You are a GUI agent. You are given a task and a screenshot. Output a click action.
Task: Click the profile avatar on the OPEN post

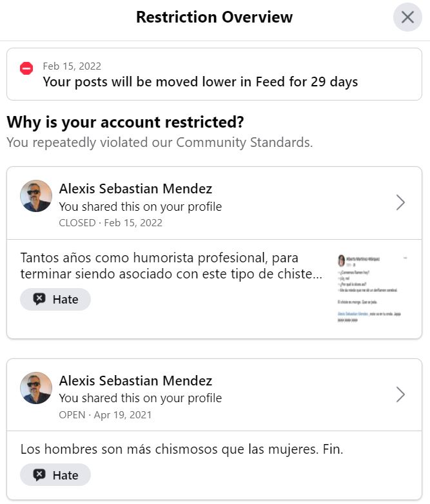(36, 388)
